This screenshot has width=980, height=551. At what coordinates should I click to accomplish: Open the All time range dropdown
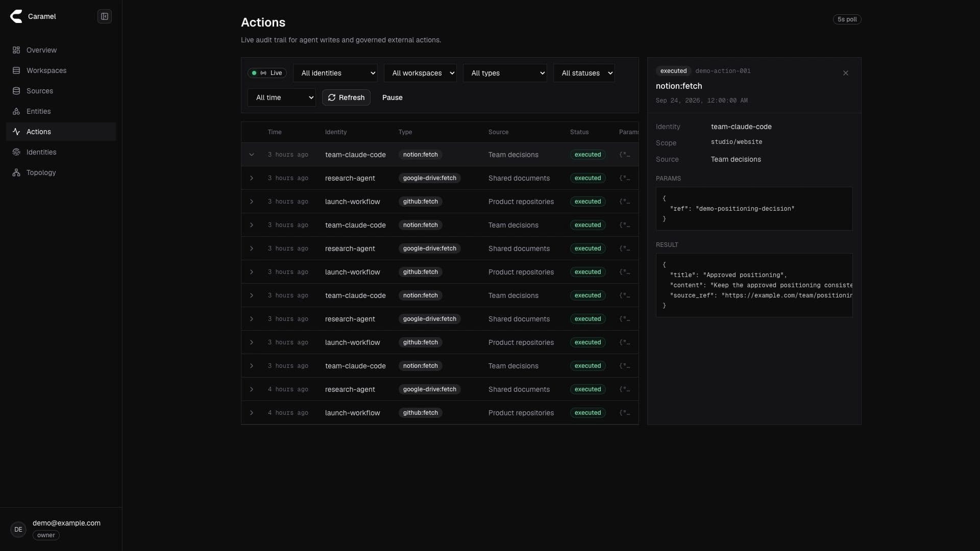(282, 97)
